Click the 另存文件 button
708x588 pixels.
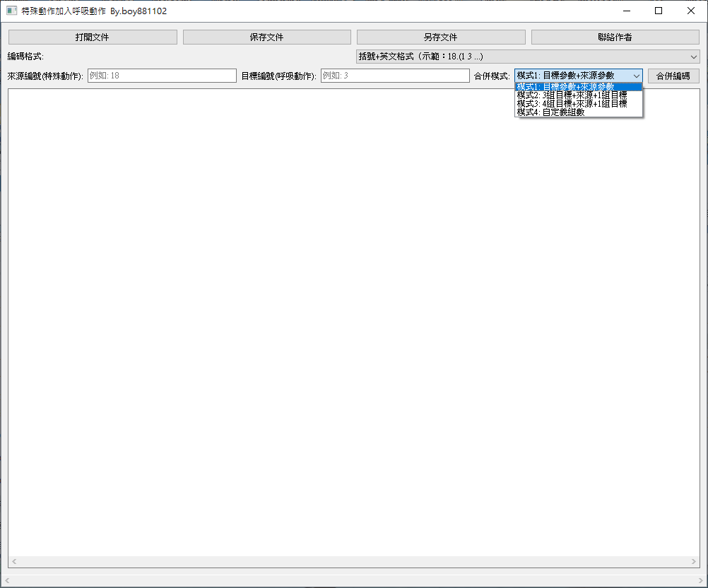click(441, 37)
